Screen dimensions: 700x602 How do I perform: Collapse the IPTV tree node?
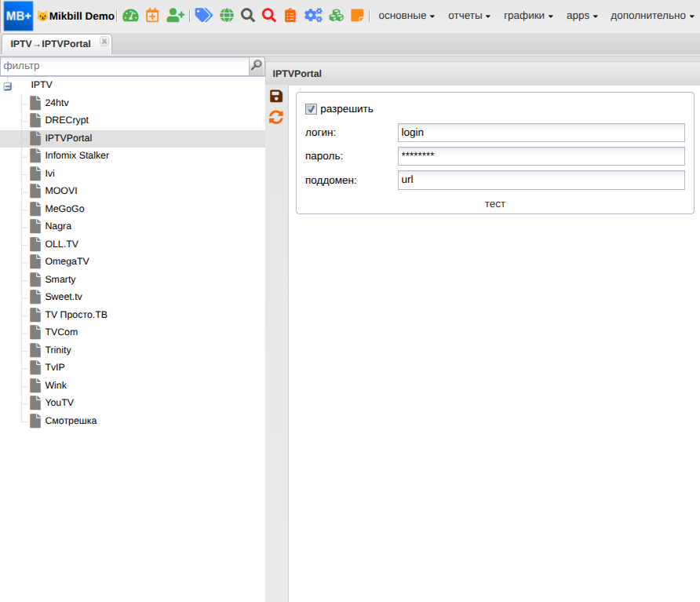pos(8,86)
